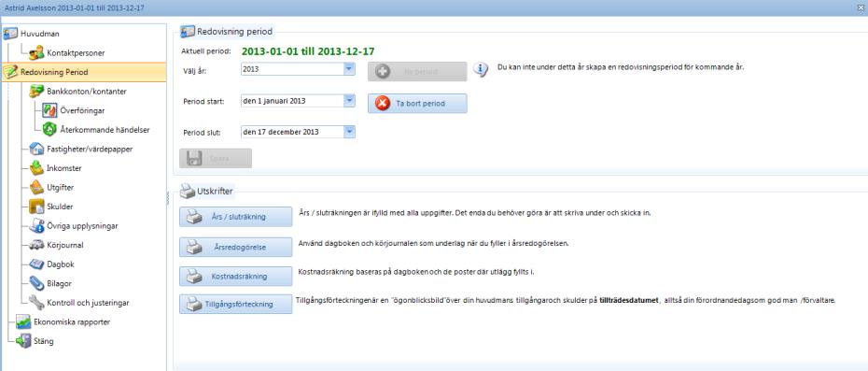The height and width of the screenshot is (371, 868).
Task: Click the greyed Ny period button
Action: pos(417,72)
